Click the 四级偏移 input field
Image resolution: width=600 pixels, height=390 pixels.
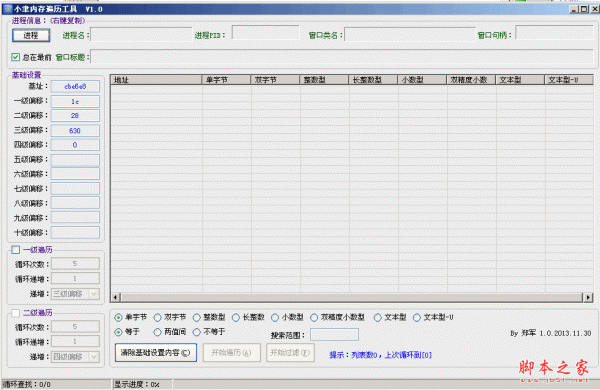75,145
